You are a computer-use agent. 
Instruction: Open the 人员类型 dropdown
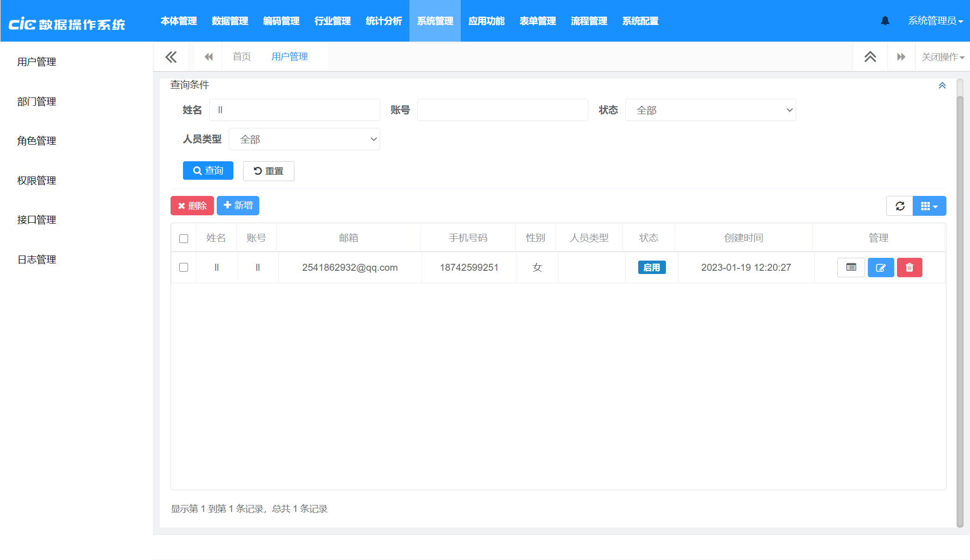click(305, 140)
